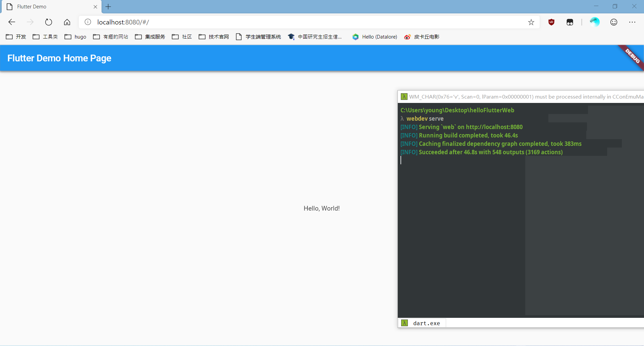The image size is (644, 346).
Task: Open 皮卡丘电影 bookmark
Action: point(422,37)
